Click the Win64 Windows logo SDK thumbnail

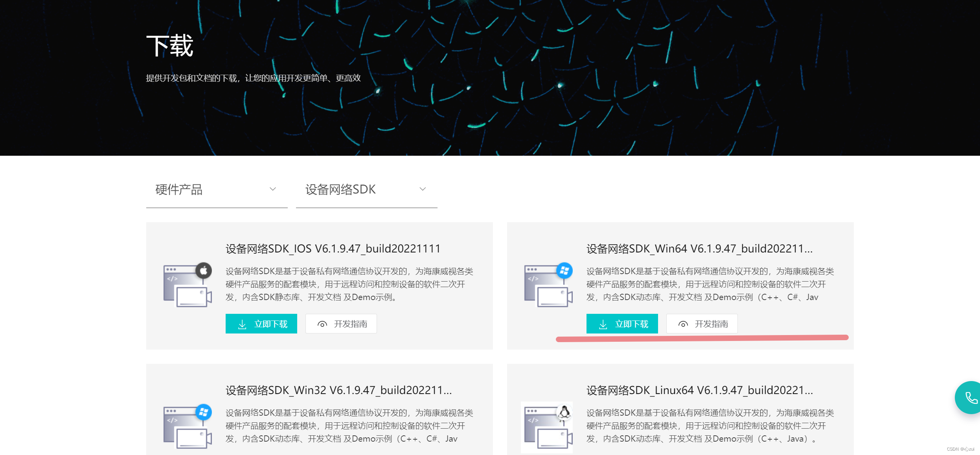coord(549,285)
